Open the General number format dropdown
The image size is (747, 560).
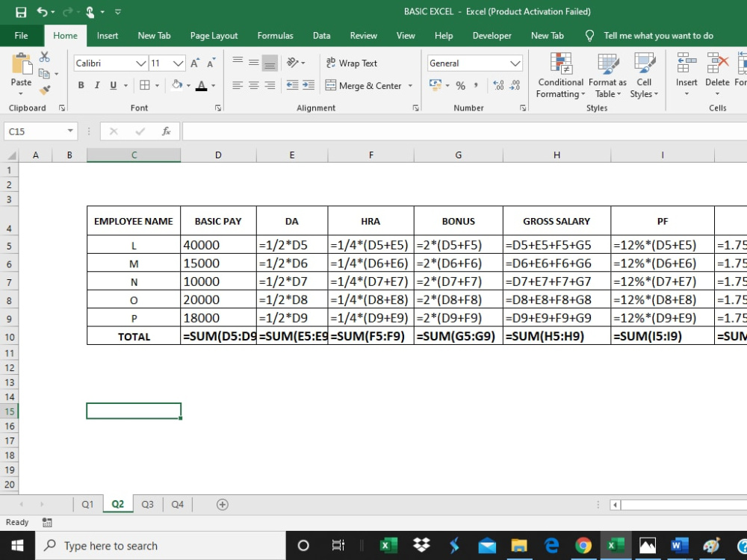coord(515,63)
